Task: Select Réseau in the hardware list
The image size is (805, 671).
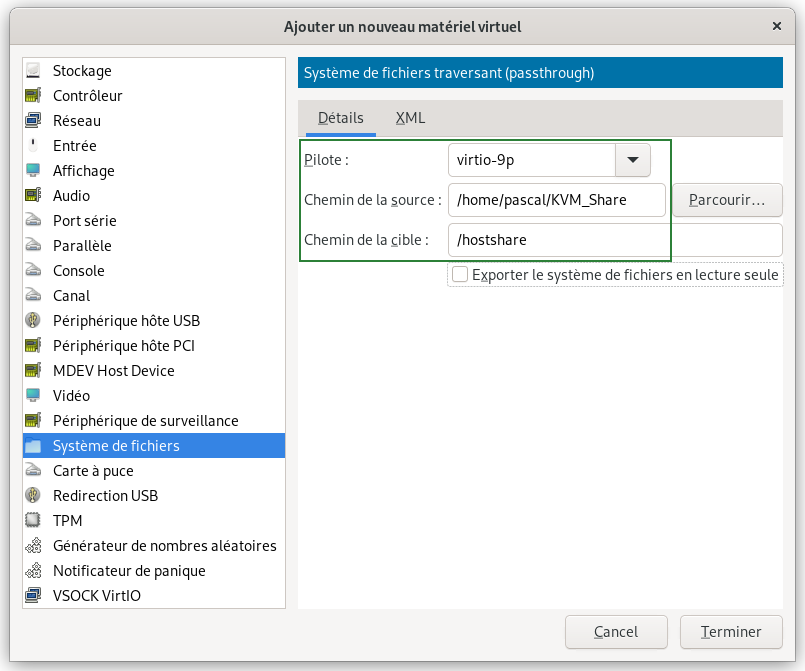Action: point(154,121)
